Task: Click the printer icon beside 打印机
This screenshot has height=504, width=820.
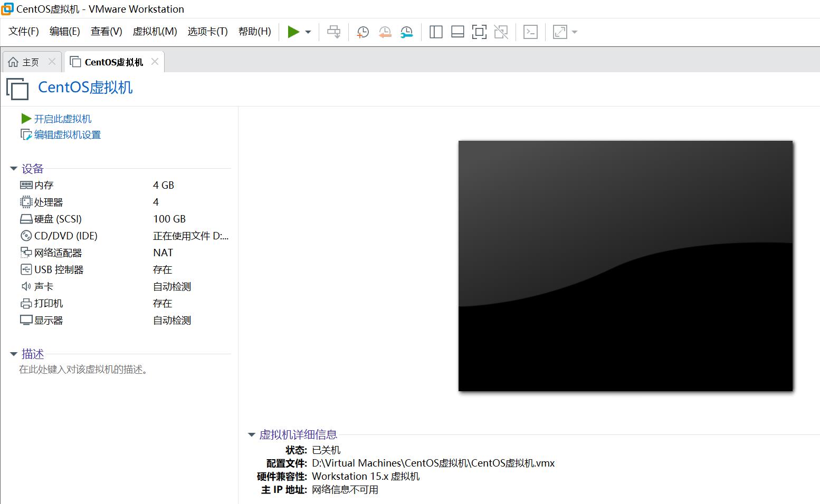Action: point(26,303)
